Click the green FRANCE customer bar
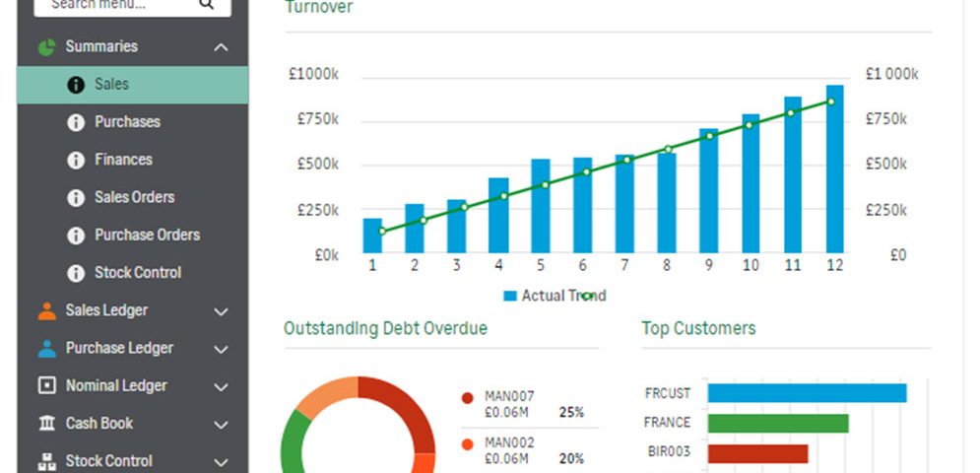The image size is (980, 473). 778,423
